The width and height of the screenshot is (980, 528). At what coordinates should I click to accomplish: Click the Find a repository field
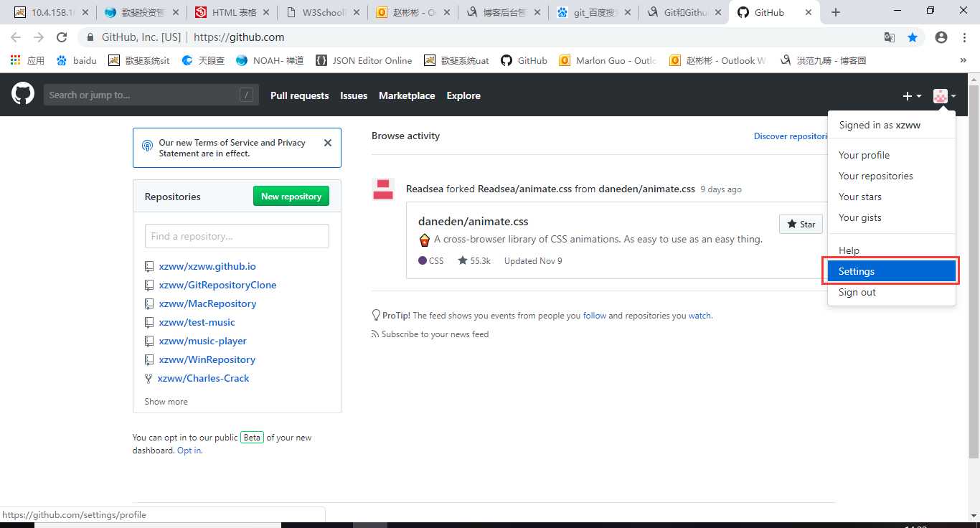pyautogui.click(x=237, y=236)
